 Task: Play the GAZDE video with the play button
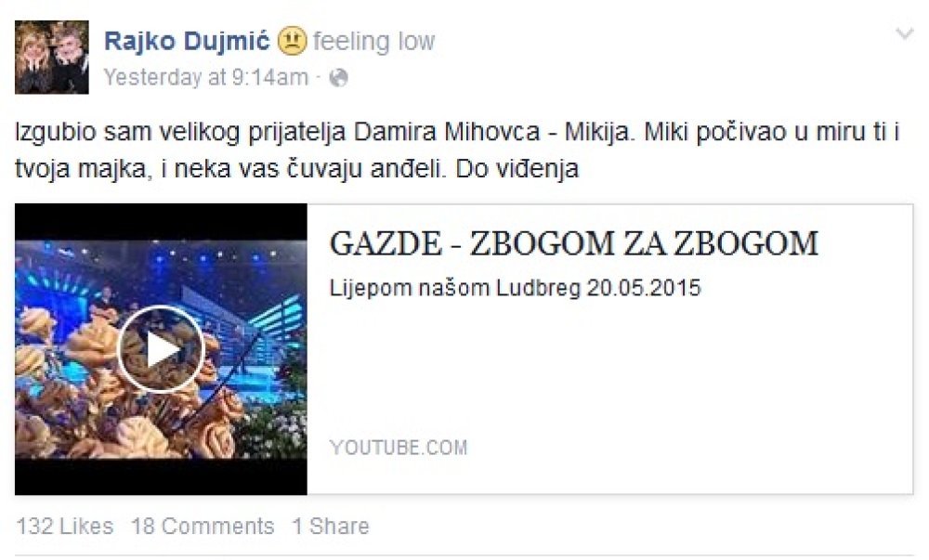[161, 349]
